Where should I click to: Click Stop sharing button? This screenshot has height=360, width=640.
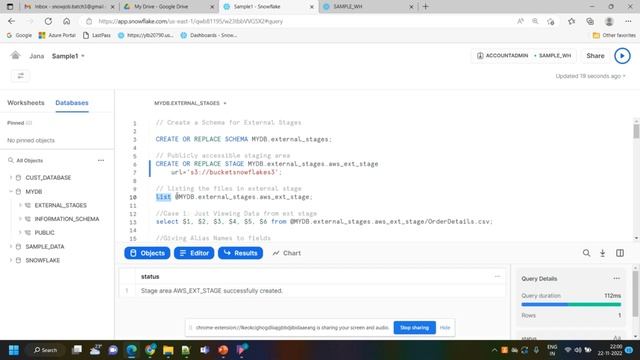tap(414, 327)
